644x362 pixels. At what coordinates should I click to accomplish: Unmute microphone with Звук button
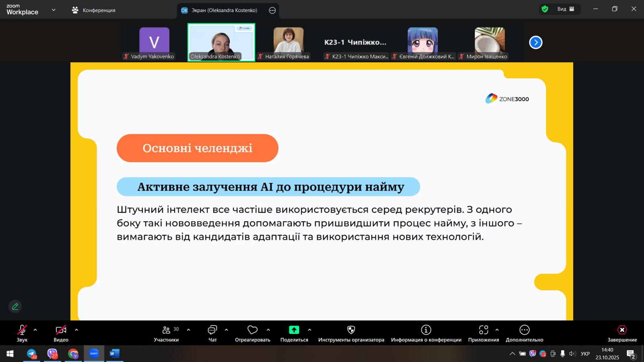[x=22, y=330]
